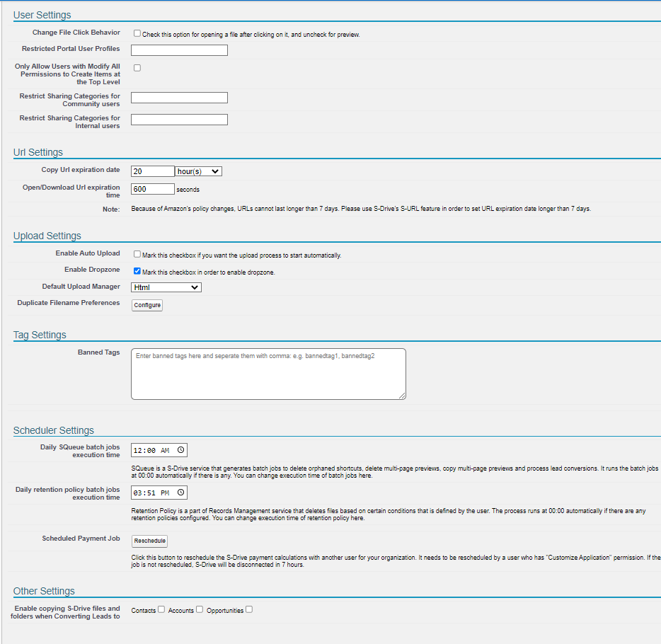Image resolution: width=661 pixels, height=644 pixels.
Task: Check the Enable Auto Upload checkbox
Action: [137, 254]
